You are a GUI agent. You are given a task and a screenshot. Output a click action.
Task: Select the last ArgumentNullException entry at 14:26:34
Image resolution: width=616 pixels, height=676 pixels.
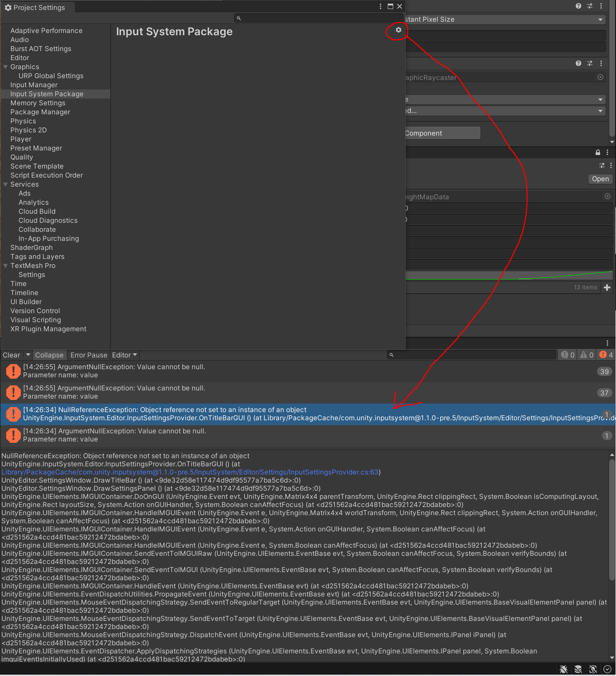click(x=308, y=435)
